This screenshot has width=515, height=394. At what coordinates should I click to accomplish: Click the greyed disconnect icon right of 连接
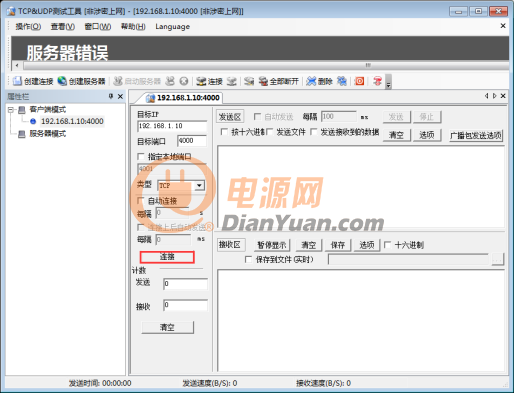point(232,81)
